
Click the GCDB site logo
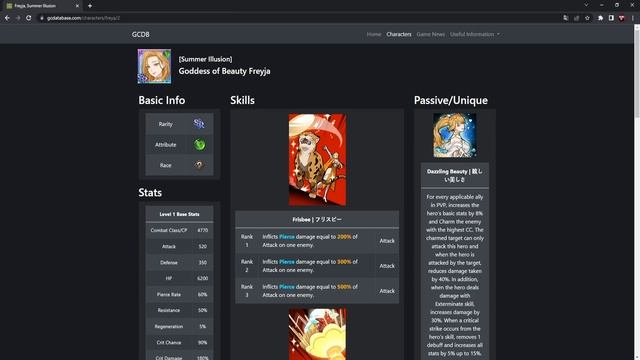coord(140,34)
